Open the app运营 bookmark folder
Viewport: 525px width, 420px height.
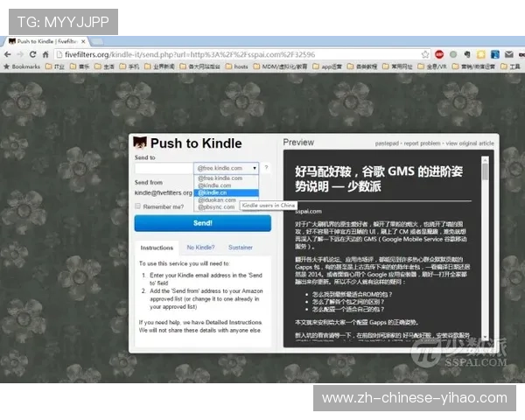(327, 66)
